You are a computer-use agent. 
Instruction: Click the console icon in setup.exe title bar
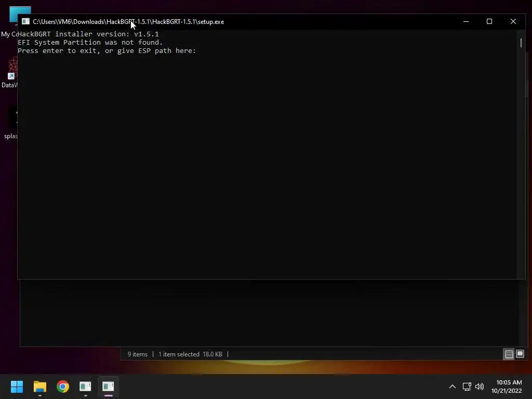(x=26, y=21)
